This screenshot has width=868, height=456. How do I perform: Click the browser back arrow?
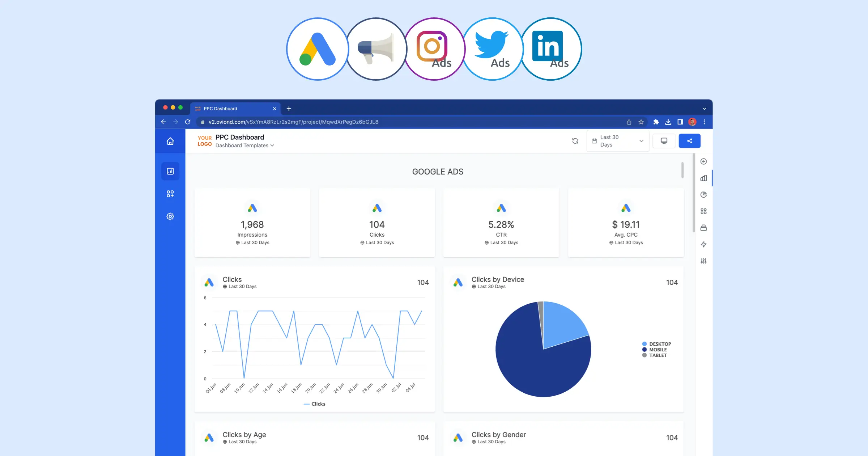(x=163, y=122)
